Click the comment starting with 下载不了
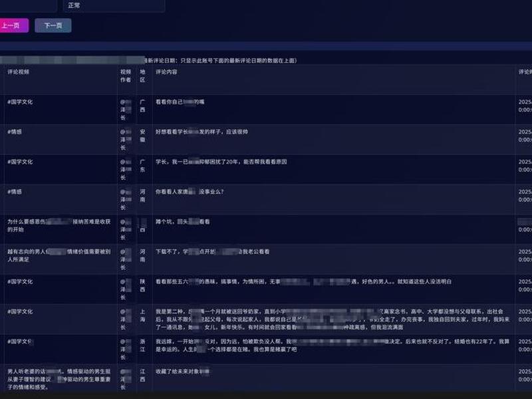 point(212,252)
